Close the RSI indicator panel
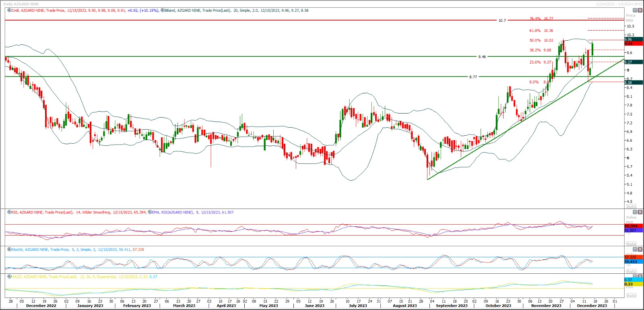644x310 pixels. click(x=640, y=212)
